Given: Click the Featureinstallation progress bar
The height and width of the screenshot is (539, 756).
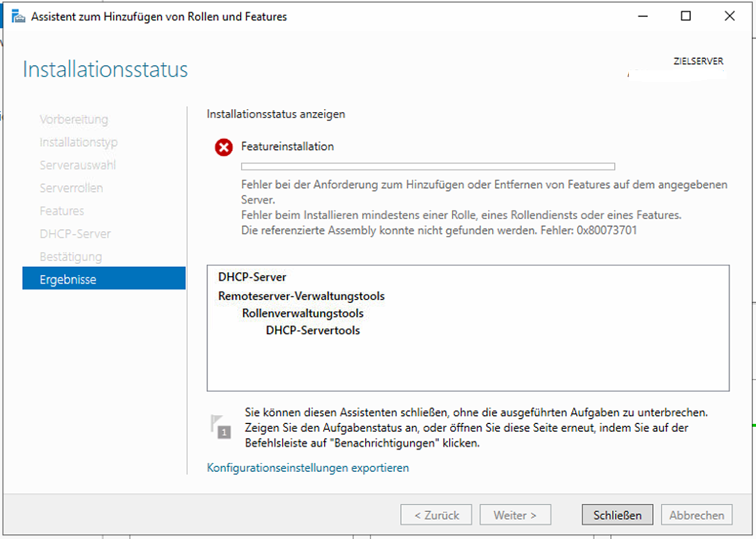Looking at the screenshot, I should pos(428,167).
